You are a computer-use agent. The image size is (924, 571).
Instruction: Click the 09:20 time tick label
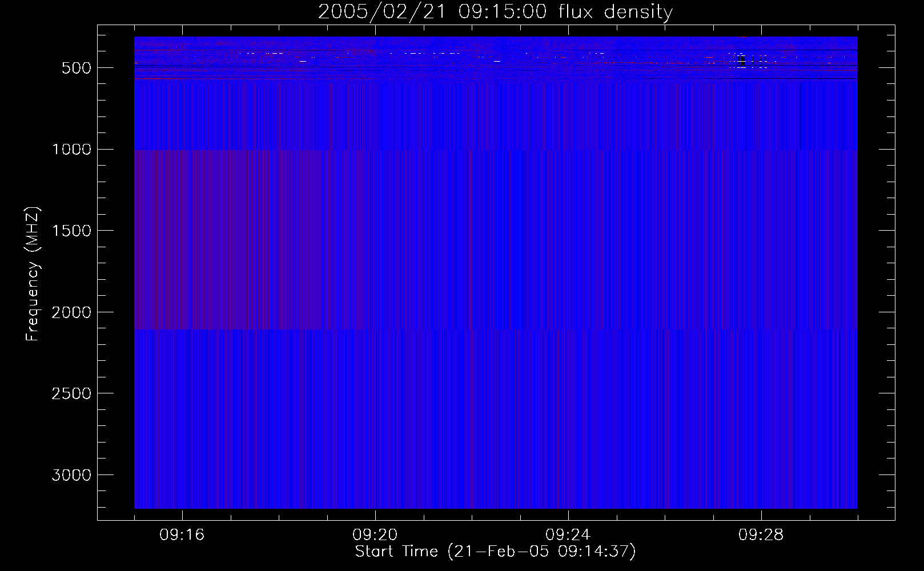tap(375, 535)
